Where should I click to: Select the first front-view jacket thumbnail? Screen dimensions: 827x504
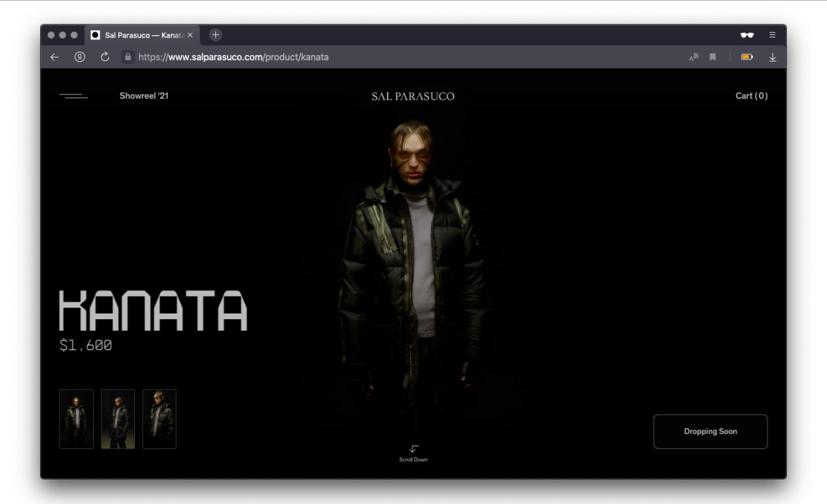pyautogui.click(x=76, y=419)
